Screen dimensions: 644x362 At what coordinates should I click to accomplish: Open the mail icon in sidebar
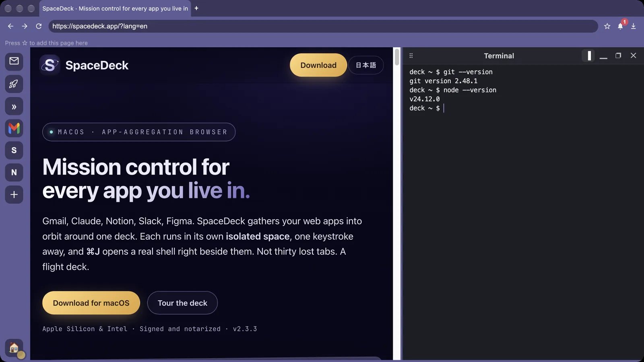click(14, 61)
